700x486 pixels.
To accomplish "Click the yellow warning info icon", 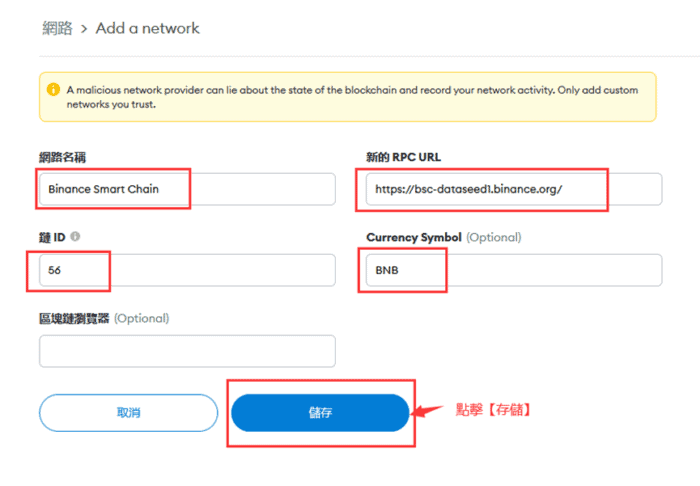I will [53, 89].
